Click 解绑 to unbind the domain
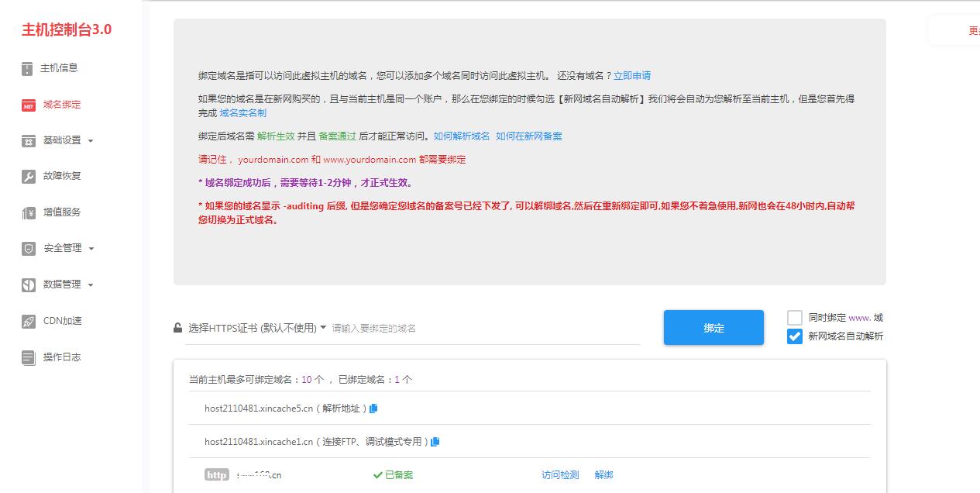The image size is (980, 493). point(604,475)
